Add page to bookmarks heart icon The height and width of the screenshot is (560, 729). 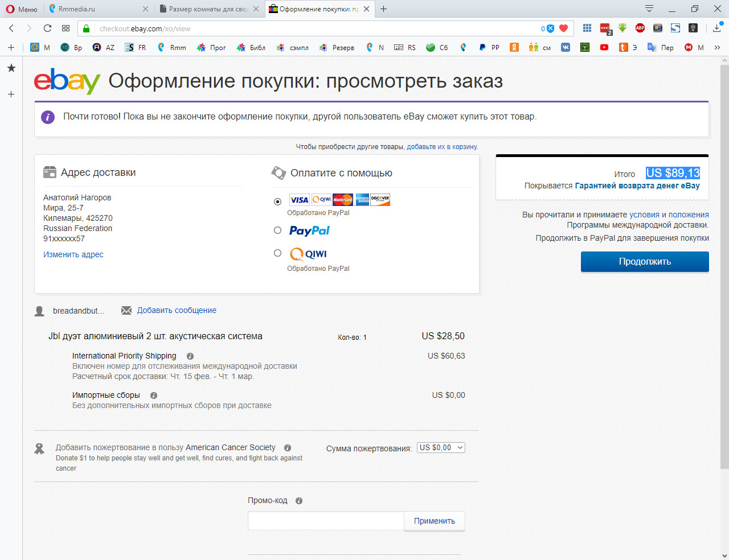[564, 28]
